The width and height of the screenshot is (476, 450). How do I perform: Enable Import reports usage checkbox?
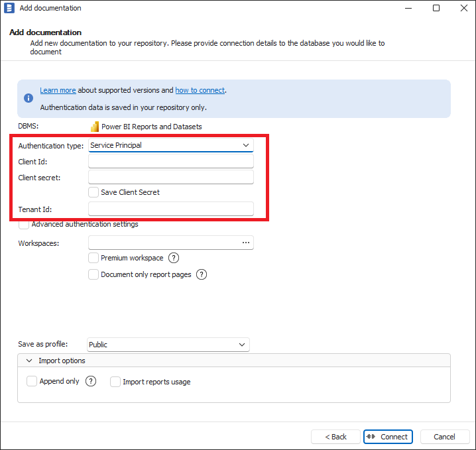pos(115,382)
